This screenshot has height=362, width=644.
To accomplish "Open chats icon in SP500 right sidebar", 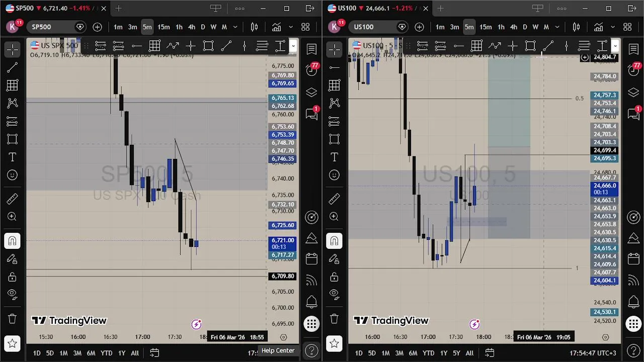I will point(311,114).
